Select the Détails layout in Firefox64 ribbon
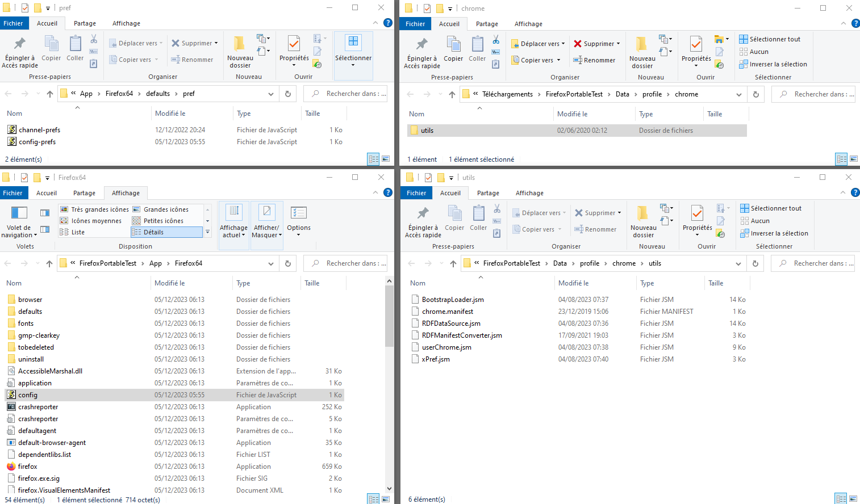The height and width of the screenshot is (504, 860). [166, 232]
